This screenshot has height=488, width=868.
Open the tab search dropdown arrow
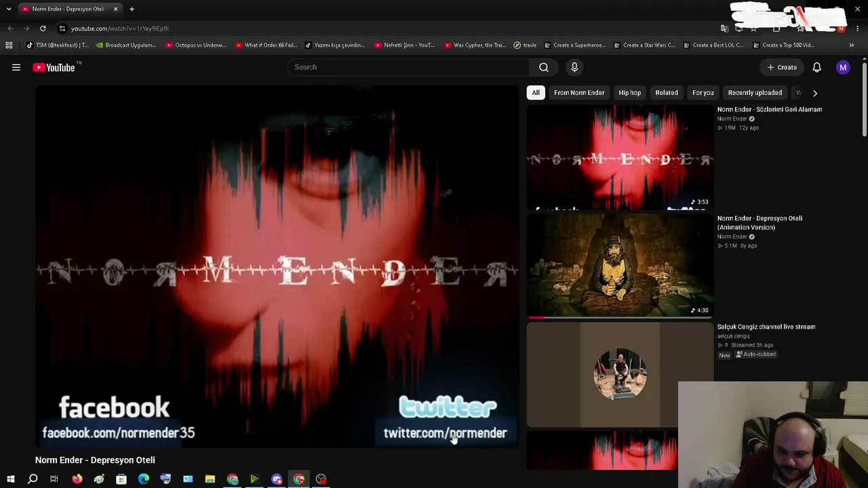click(9, 9)
